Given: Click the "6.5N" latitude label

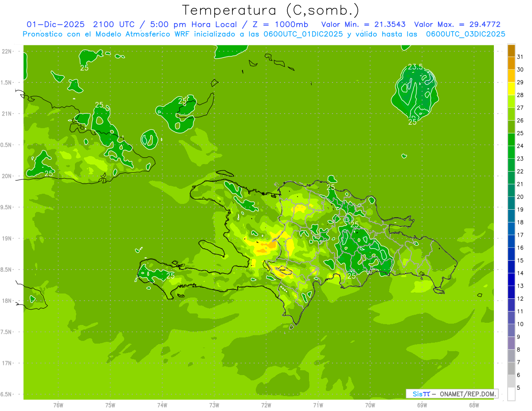Looking at the screenshot, I should 7,394.
